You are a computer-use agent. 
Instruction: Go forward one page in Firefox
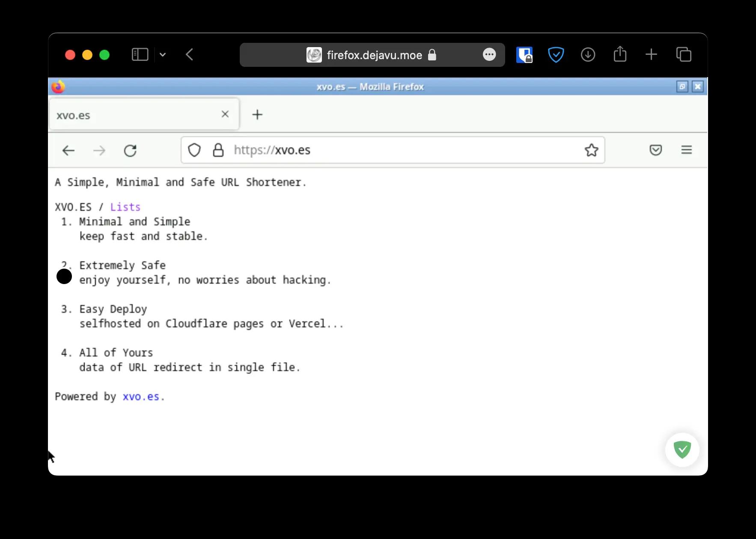[99, 150]
